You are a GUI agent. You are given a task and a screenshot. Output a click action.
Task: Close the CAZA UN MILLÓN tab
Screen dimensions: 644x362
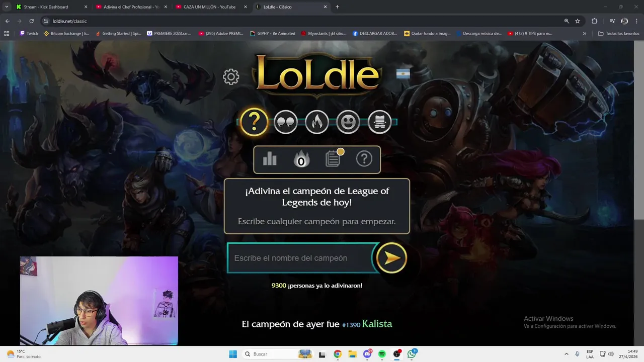[x=246, y=7]
